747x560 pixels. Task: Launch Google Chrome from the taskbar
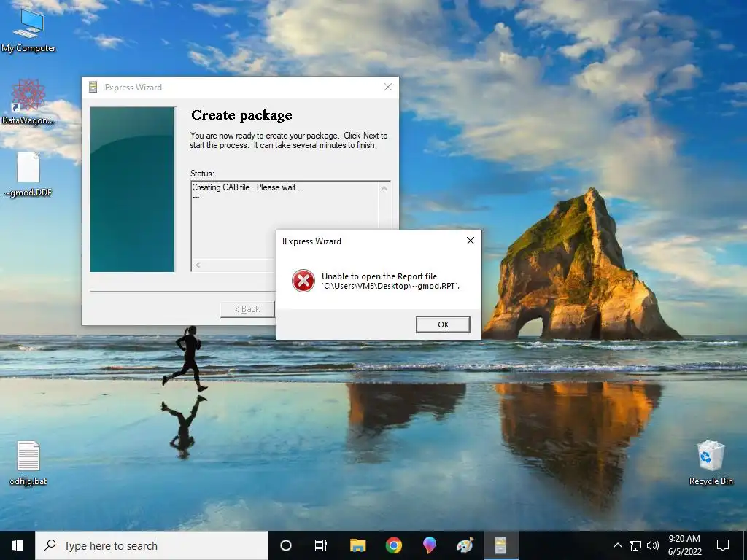tap(393, 545)
